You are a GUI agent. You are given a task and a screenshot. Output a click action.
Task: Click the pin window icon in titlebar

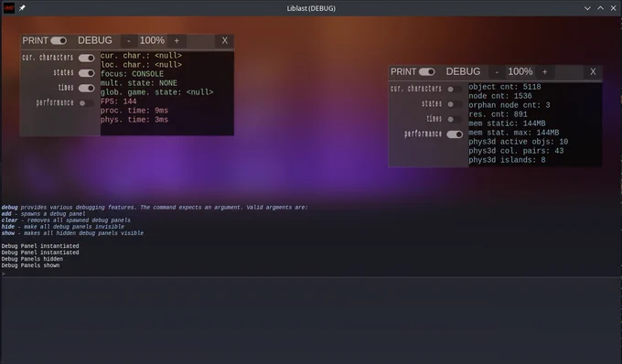click(x=22, y=8)
